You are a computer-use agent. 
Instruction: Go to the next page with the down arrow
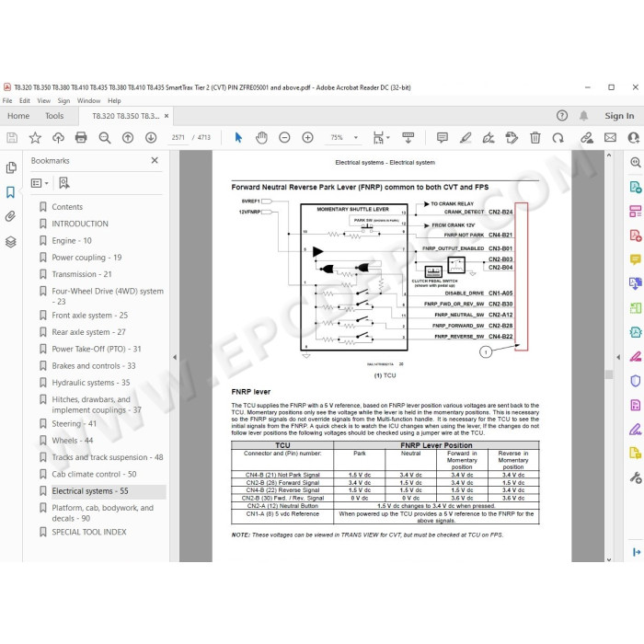pos(151,138)
